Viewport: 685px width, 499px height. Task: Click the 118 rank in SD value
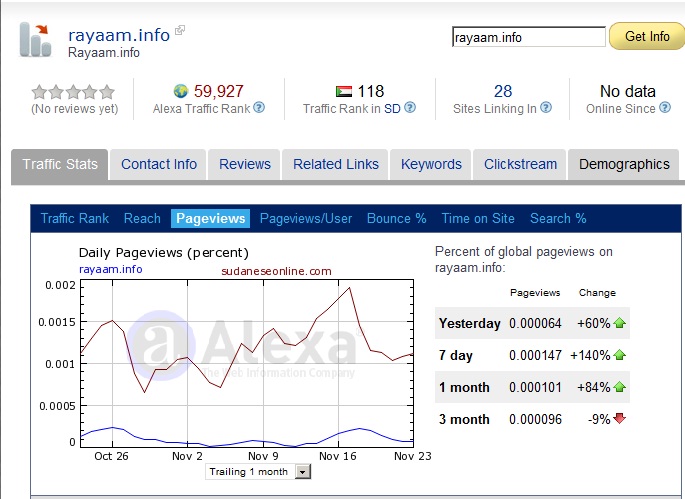(371, 91)
